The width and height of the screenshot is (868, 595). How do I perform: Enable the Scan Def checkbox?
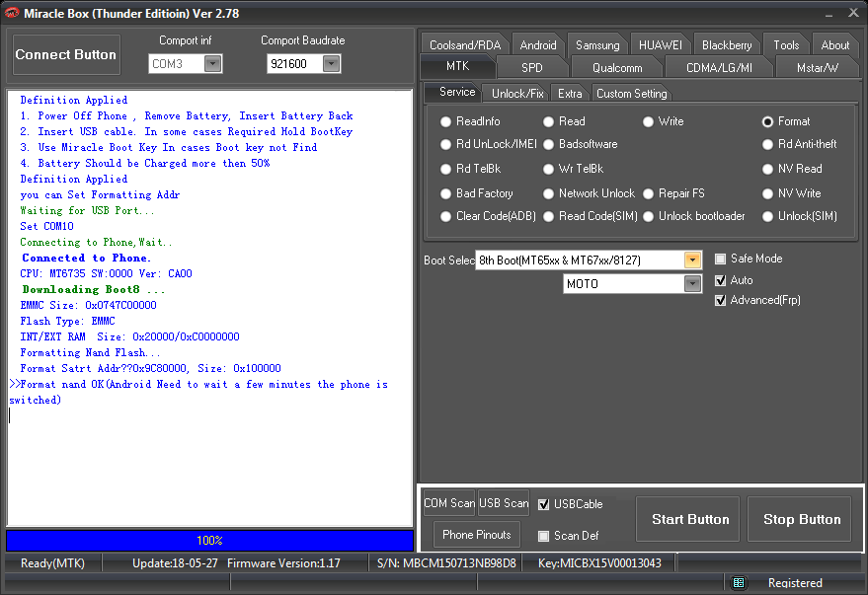543,536
